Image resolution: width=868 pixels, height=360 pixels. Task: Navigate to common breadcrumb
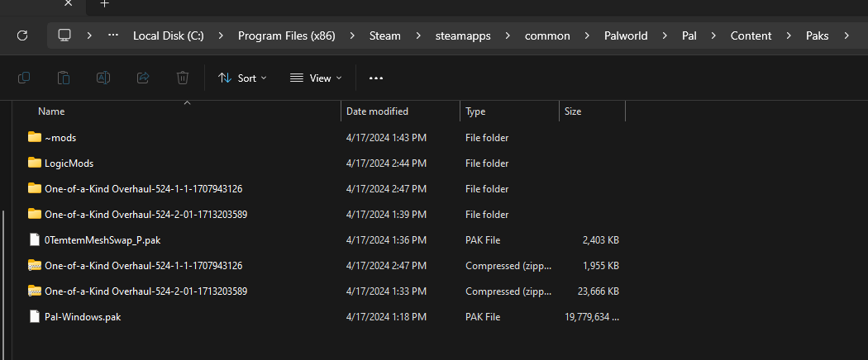pyautogui.click(x=547, y=36)
